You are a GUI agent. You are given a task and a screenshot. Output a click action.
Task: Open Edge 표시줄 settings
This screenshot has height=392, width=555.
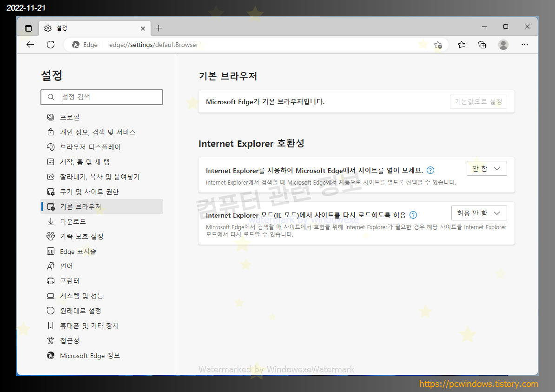102,252
